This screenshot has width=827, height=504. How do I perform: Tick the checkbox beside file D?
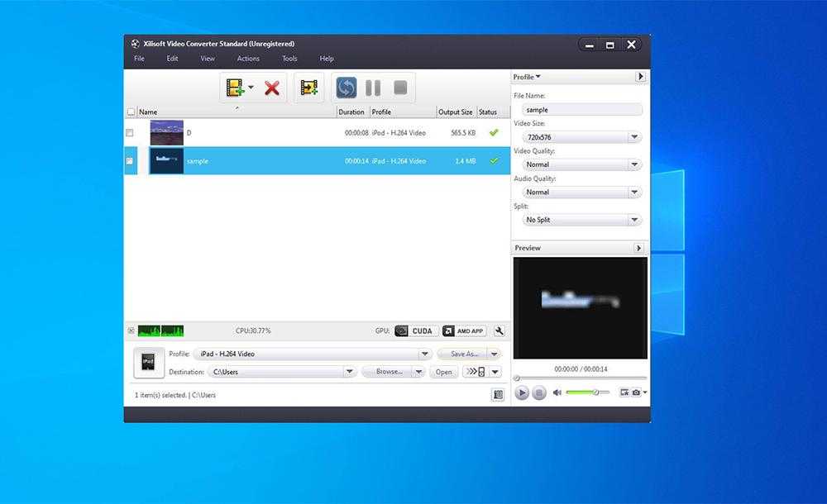(130, 133)
